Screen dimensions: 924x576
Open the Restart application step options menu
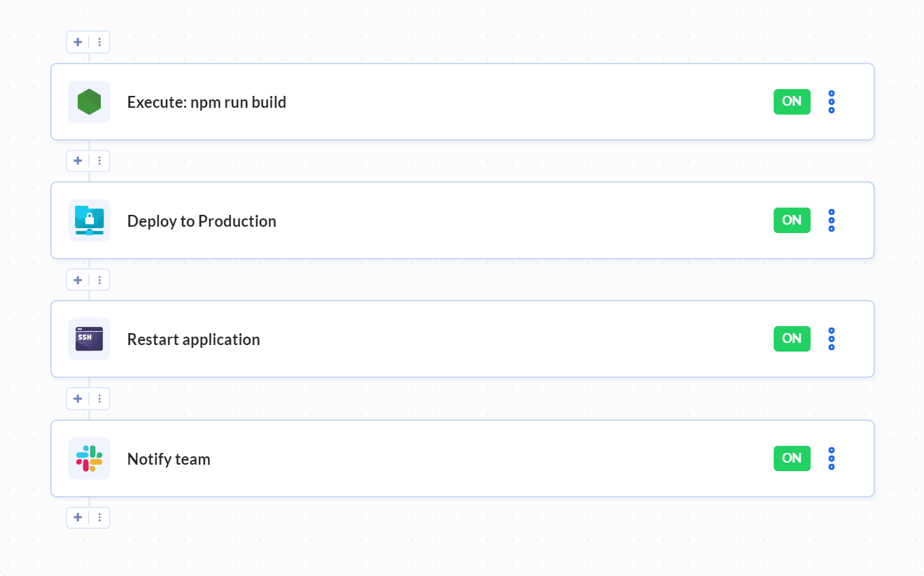[831, 339]
